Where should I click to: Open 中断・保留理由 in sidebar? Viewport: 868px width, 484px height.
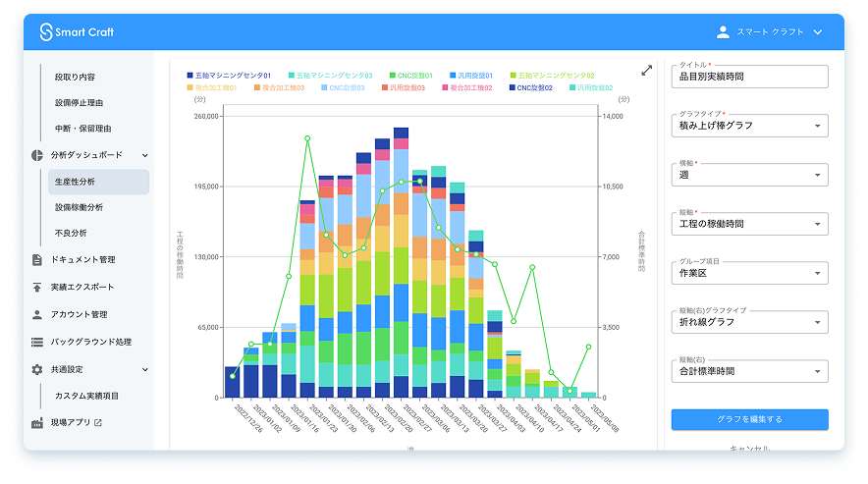coord(83,128)
